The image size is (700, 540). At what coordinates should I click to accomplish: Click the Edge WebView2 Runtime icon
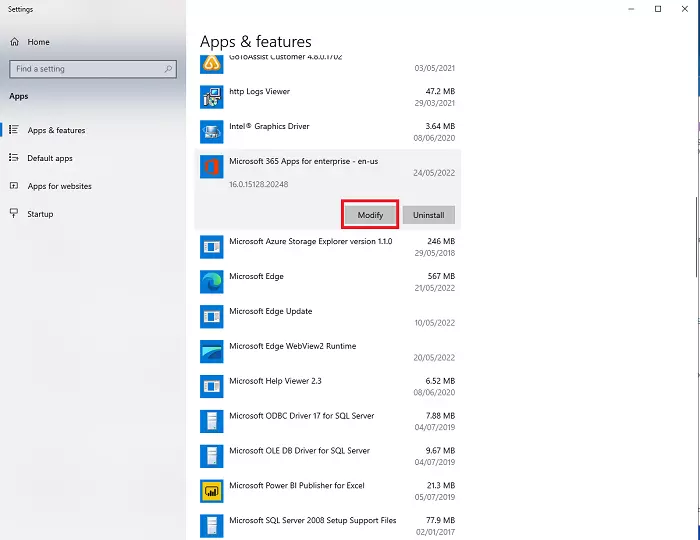pos(212,351)
